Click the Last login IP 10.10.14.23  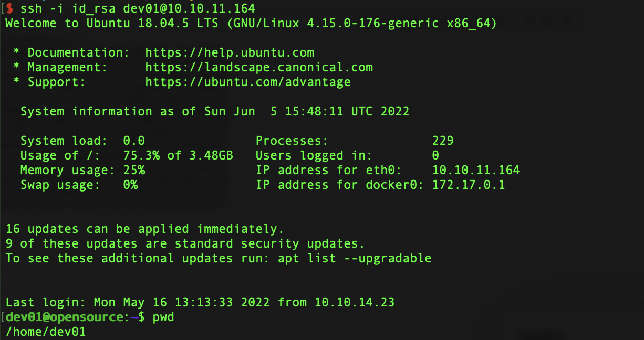coord(355,302)
